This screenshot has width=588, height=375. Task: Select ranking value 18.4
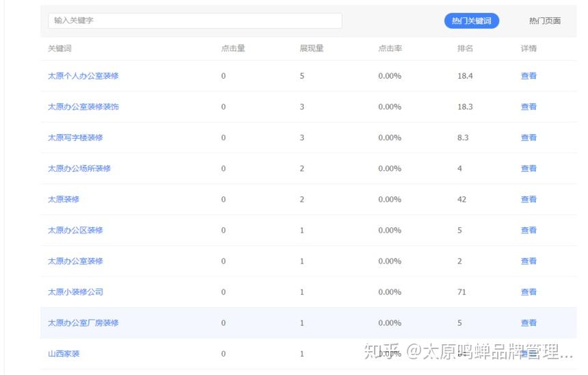(x=465, y=76)
